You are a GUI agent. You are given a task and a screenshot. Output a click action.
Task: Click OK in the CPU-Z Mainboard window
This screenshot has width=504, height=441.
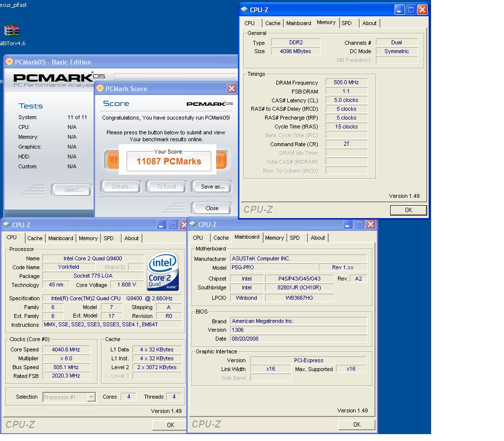[x=357, y=425]
